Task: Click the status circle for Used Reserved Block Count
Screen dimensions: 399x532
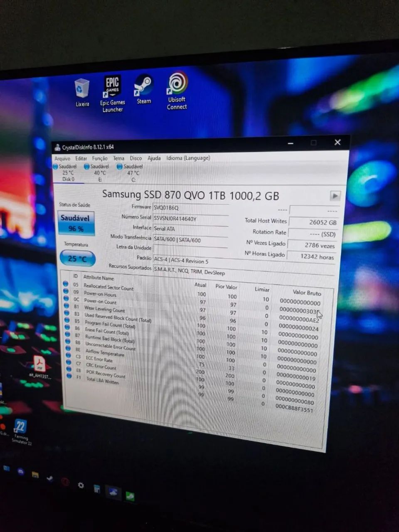Action: coord(66,313)
